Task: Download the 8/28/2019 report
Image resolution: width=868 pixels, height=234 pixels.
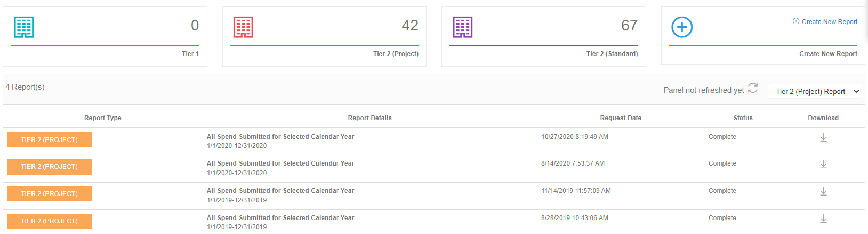Action: click(x=823, y=219)
